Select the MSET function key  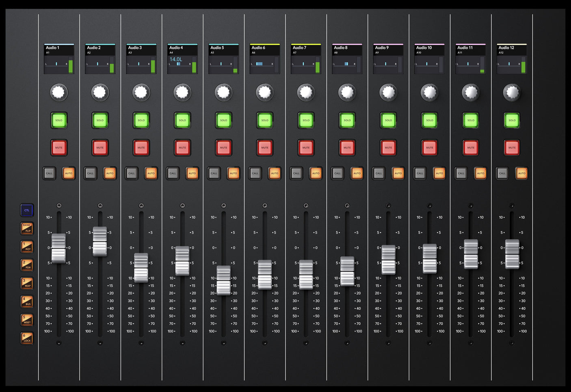[x=26, y=319]
